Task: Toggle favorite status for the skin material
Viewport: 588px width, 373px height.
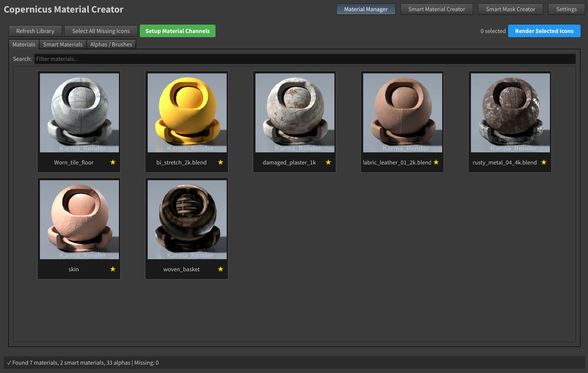Action: 112,269
